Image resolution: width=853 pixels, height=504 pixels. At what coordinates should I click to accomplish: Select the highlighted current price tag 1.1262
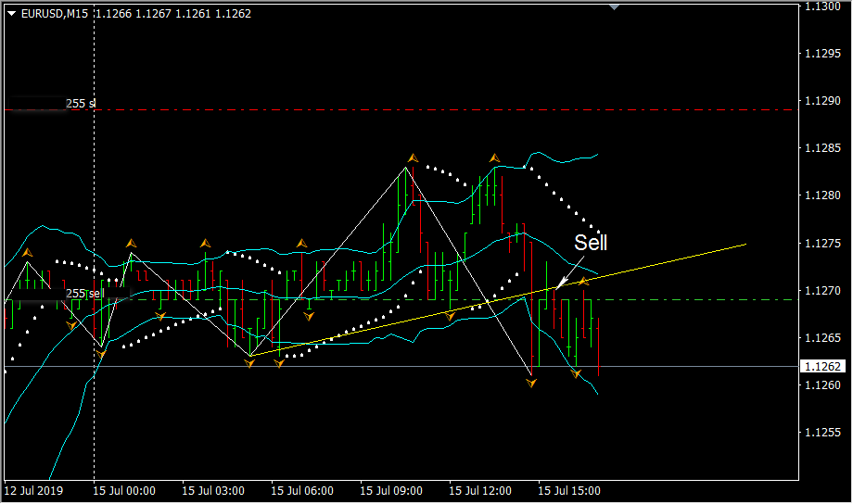coord(822,367)
